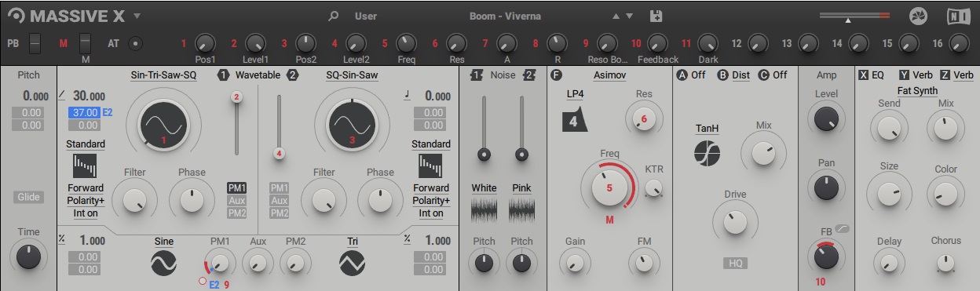Open the SQ-Sin-Saw wavetable selector

(x=352, y=75)
